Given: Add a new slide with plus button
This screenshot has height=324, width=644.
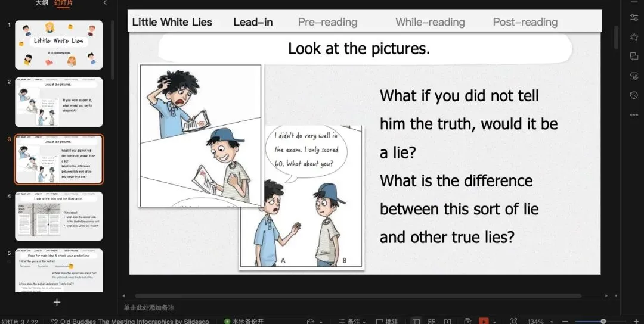Looking at the screenshot, I should pos(57,302).
